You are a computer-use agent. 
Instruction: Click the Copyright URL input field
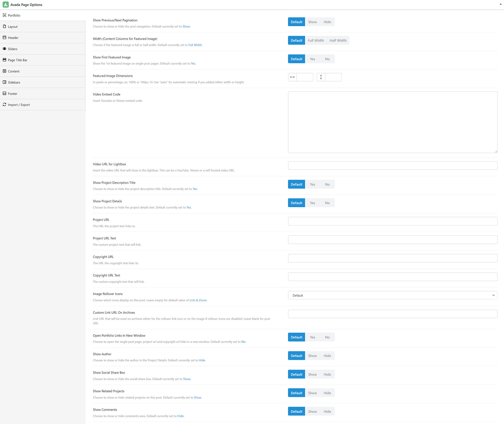coord(393,258)
